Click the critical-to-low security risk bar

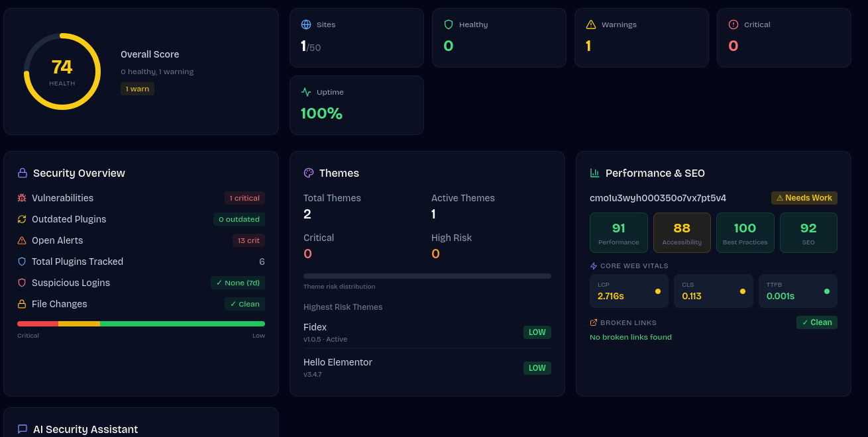pos(141,324)
